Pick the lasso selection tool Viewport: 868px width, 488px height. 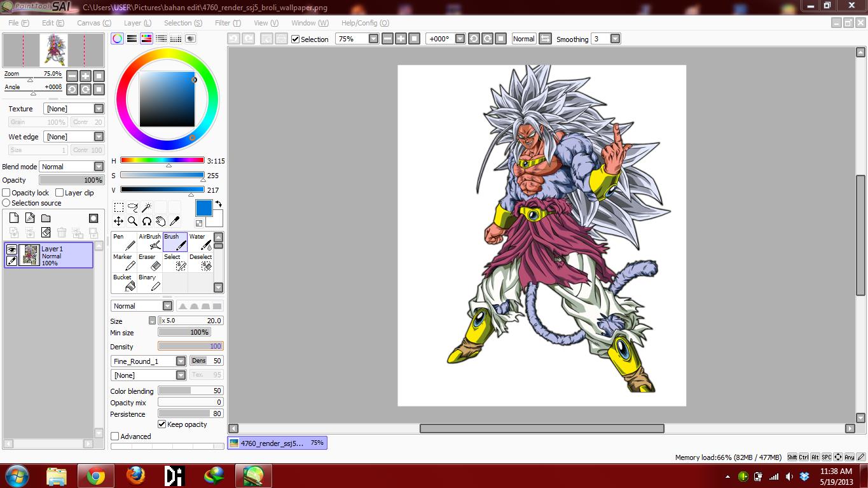(133, 207)
